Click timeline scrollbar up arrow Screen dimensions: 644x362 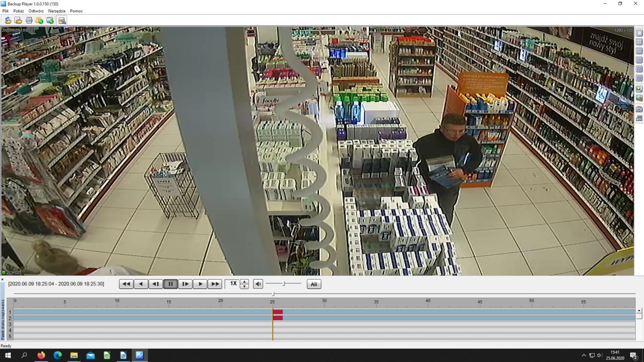click(x=639, y=310)
